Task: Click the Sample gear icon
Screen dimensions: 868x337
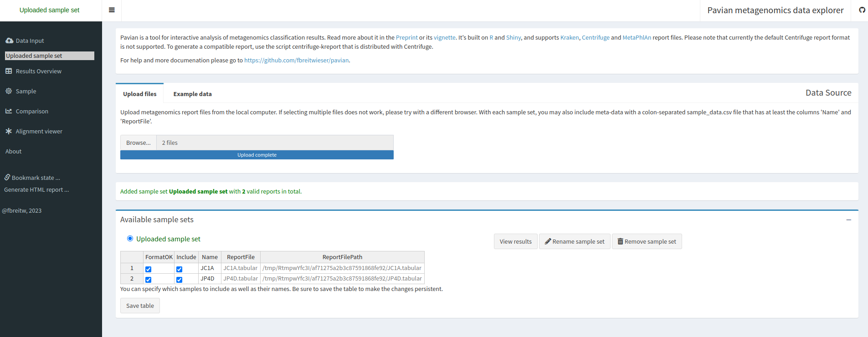Action: (9, 91)
